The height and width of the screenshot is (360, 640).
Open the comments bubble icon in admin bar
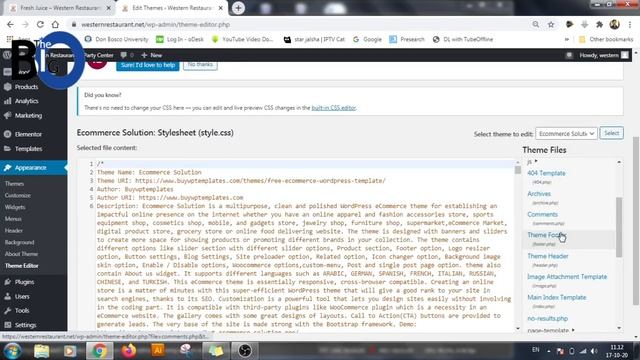click(x=127, y=55)
